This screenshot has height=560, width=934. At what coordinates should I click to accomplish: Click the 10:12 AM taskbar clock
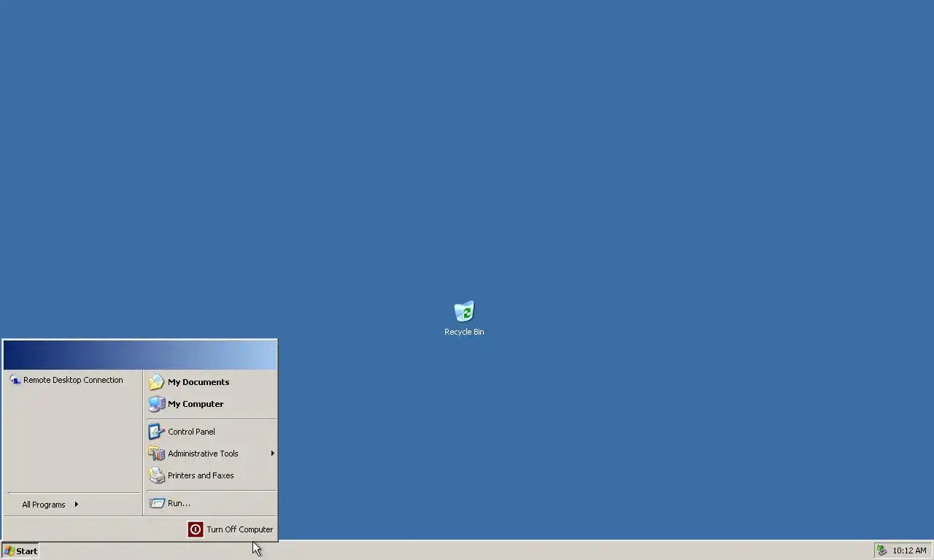(x=909, y=551)
